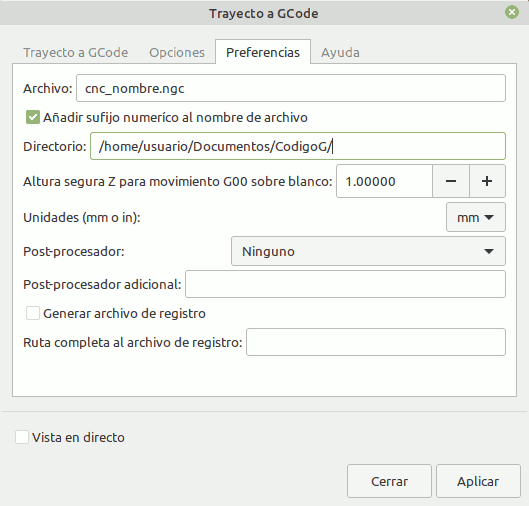Click the Cerrar button
This screenshot has width=529, height=506.
coord(389,481)
